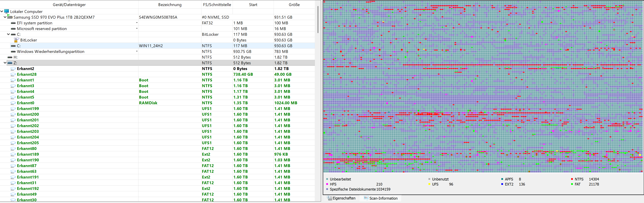Click the EFI system partition icon
The width and height of the screenshot is (644, 203).
coord(13,23)
